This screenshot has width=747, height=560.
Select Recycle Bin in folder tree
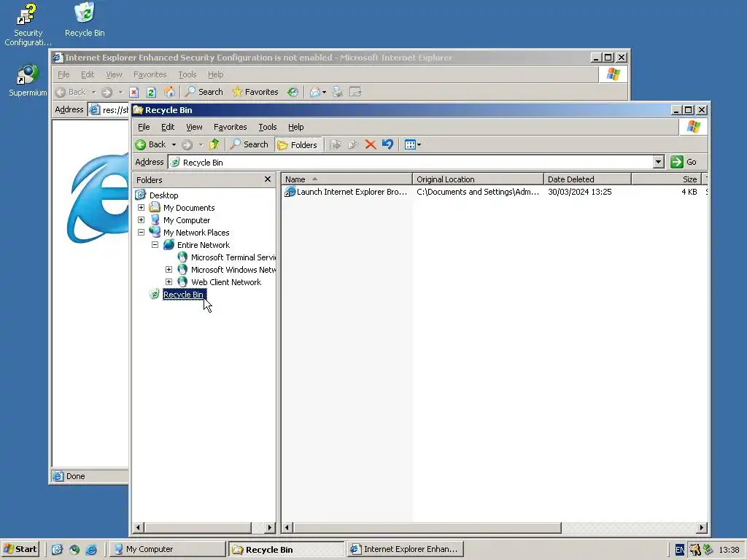[x=183, y=295]
